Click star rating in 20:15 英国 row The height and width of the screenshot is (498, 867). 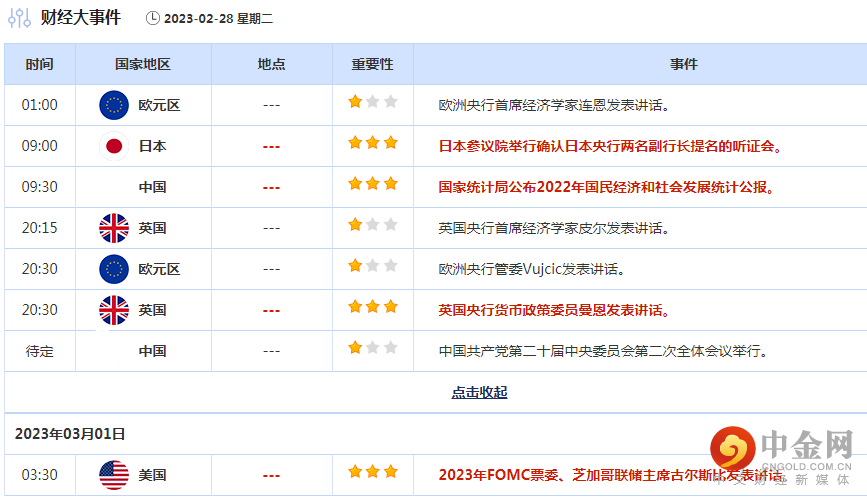pyautogui.click(x=373, y=224)
